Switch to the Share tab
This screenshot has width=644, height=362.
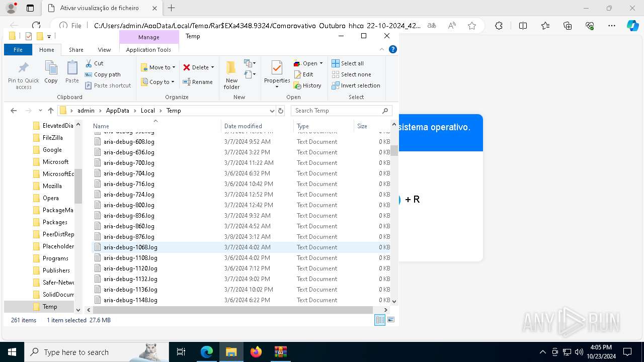pyautogui.click(x=76, y=50)
